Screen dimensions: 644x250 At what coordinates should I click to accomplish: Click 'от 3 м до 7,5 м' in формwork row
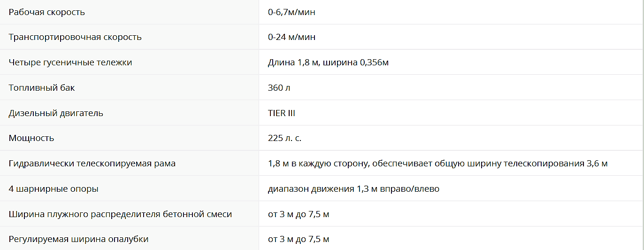299,239
